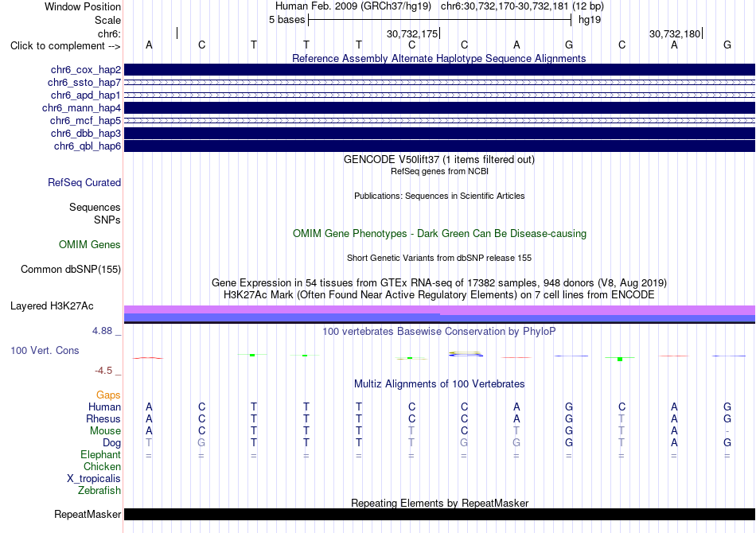Click '100 vertebrates Basewise Conservation by PhyloP' title
The height and width of the screenshot is (533, 756).
(439, 332)
